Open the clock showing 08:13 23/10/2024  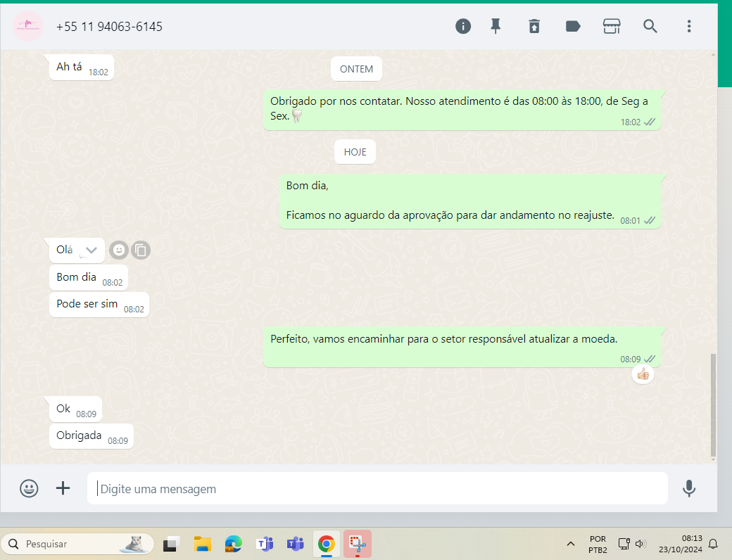click(681, 544)
